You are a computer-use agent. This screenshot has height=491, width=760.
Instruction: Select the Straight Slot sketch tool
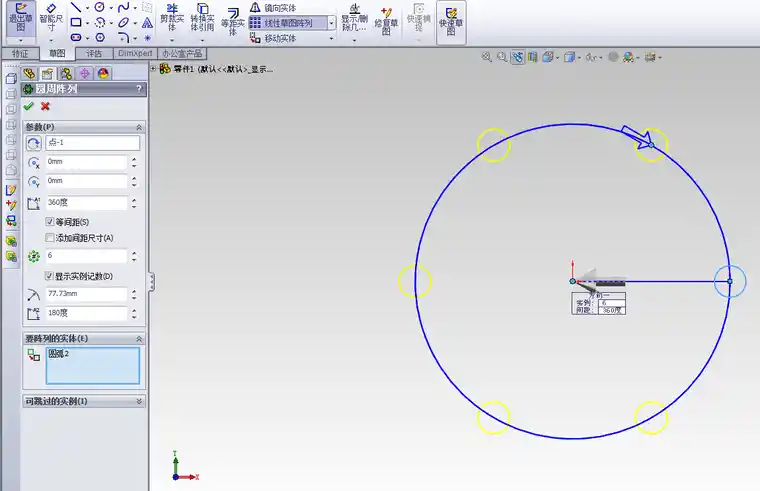click(76, 37)
